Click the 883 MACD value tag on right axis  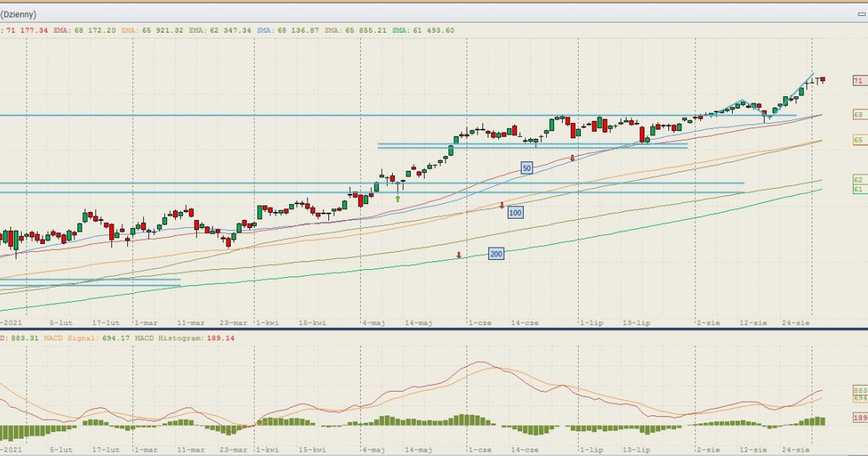[x=859, y=390]
